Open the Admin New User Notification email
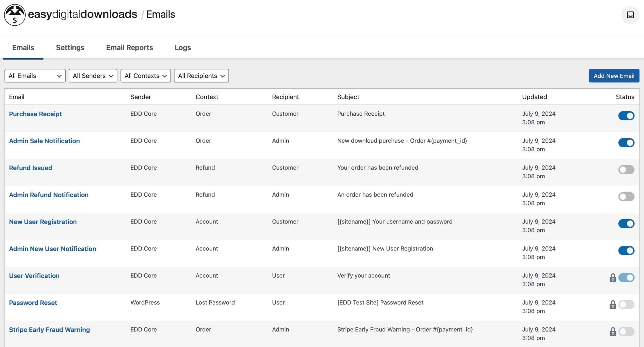Viewport: 644px width, 347px height. [x=52, y=249]
